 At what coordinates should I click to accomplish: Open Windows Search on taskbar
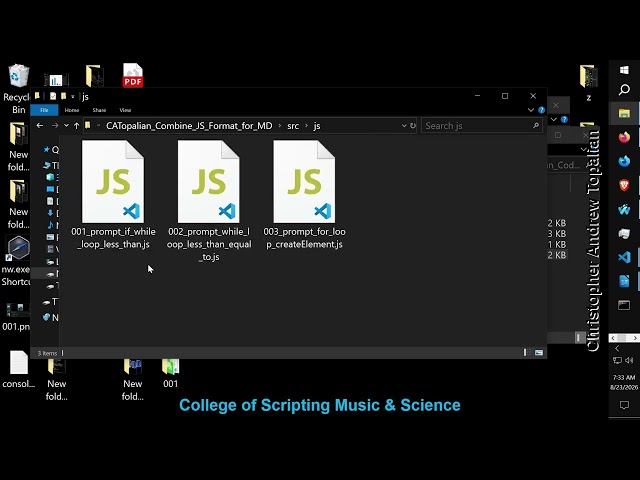624,89
